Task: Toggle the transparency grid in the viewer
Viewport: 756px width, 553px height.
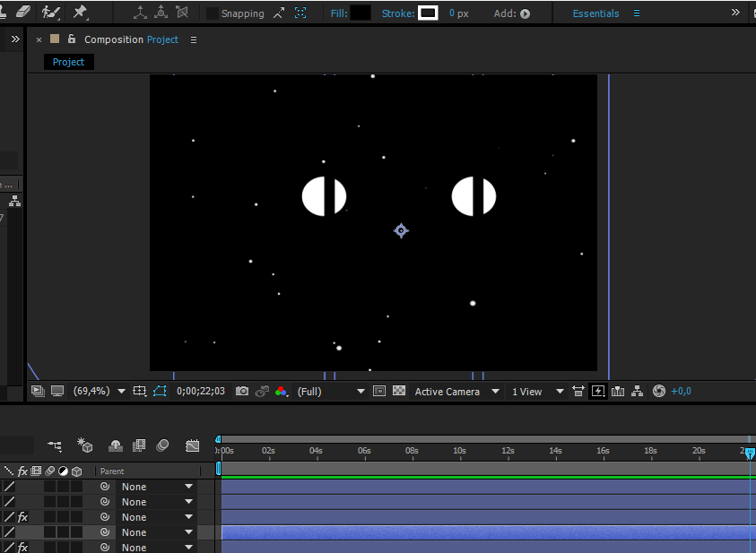Action: [x=398, y=391]
